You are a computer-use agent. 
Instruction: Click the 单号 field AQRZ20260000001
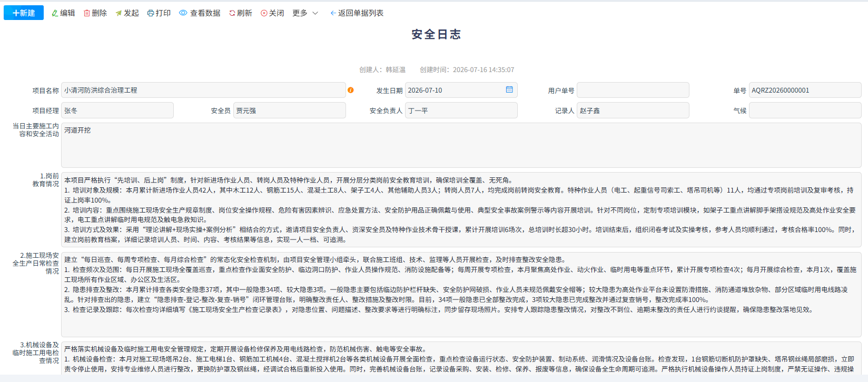pyautogui.click(x=805, y=90)
